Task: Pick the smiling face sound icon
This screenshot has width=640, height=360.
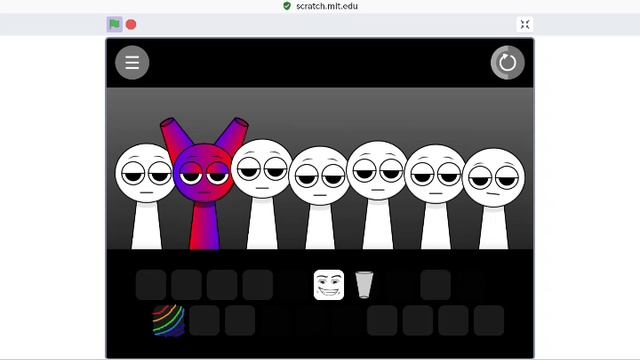Action: tap(329, 285)
